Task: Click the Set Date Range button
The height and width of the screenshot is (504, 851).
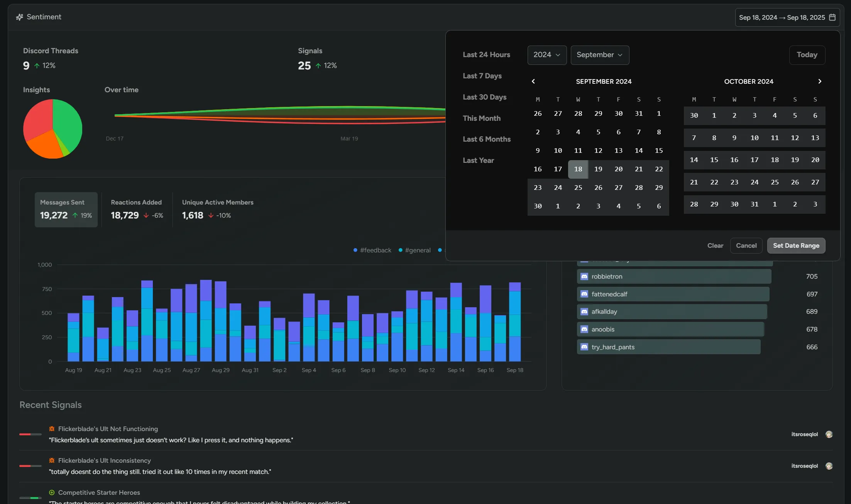Action: 796,245
